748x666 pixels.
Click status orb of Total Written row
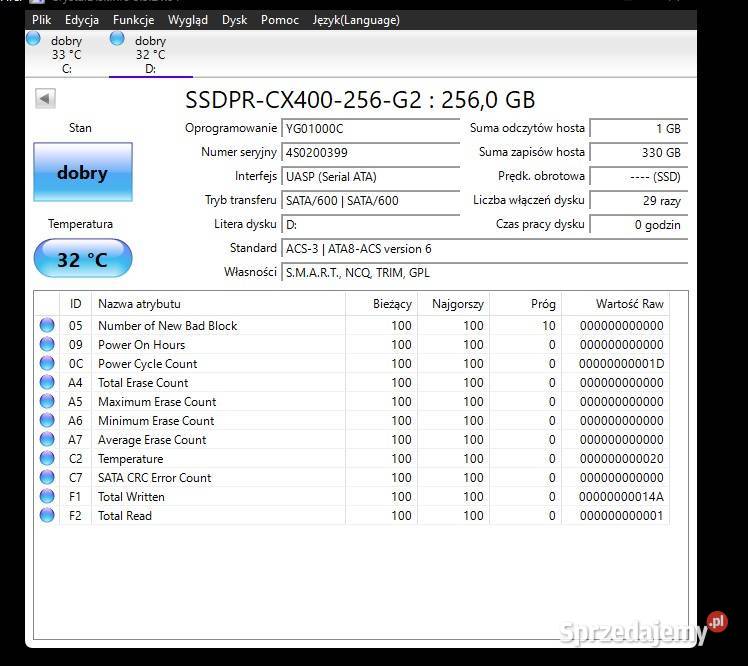click(x=47, y=496)
